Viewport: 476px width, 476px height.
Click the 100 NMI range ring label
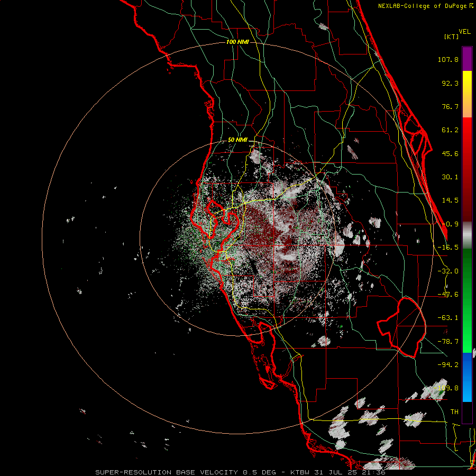tap(237, 42)
